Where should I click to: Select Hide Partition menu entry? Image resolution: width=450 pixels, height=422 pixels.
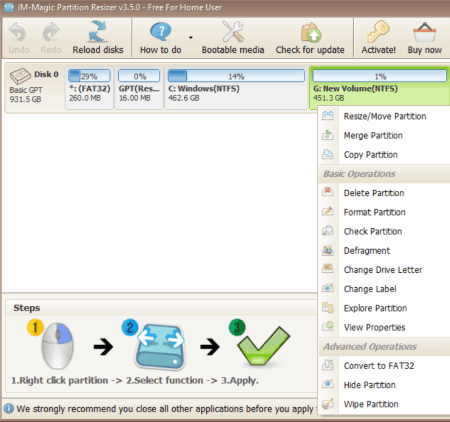pos(384,385)
